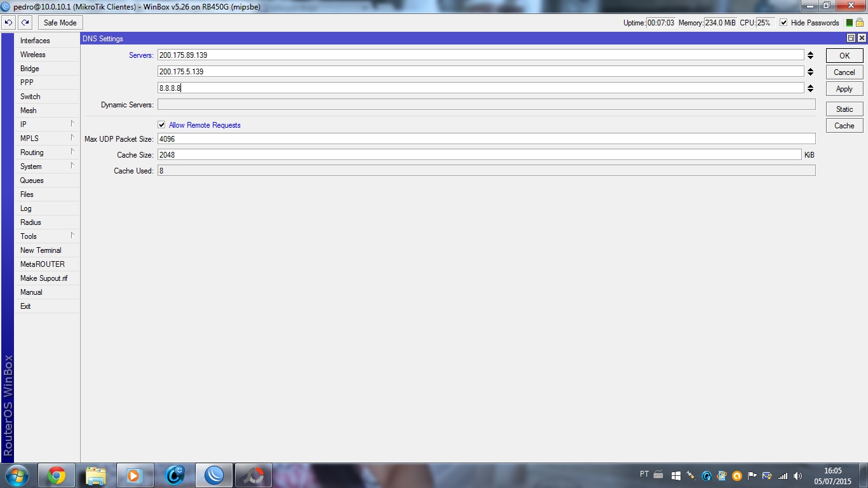Click the Cancel button
Image resolution: width=868 pixels, height=488 pixels.
click(844, 72)
